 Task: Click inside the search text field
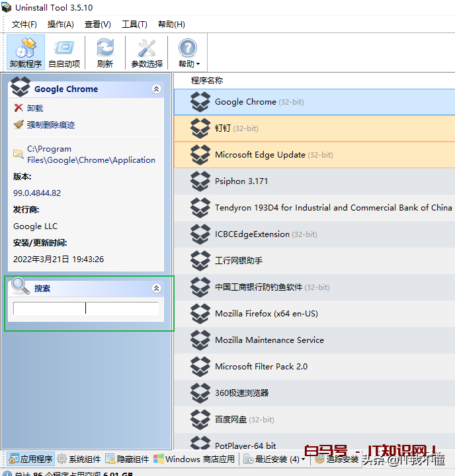(85, 309)
